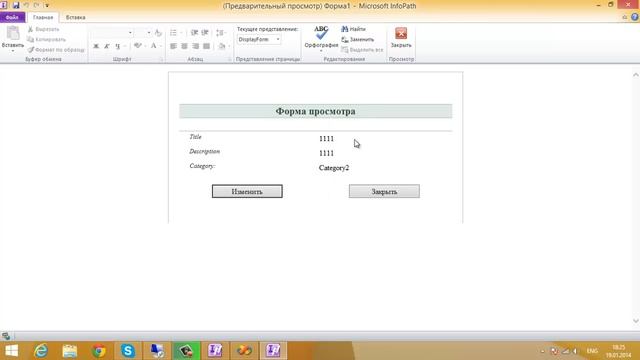
Task: Toggle italic К formatting
Action: (107, 46)
